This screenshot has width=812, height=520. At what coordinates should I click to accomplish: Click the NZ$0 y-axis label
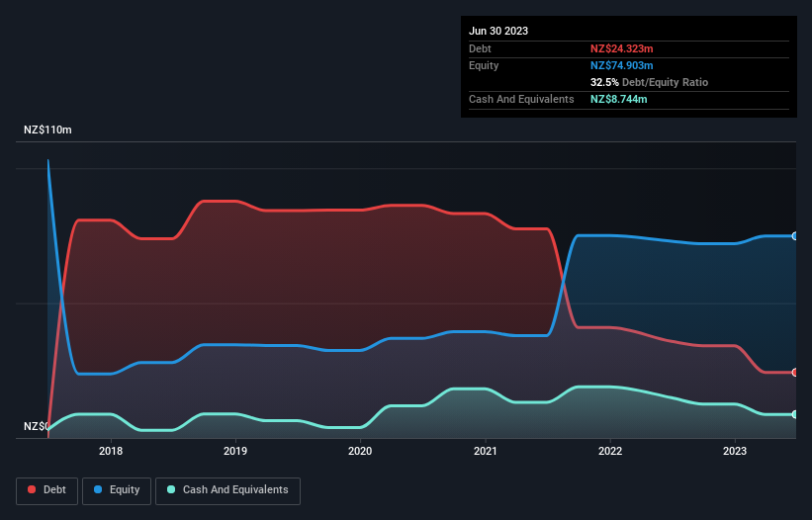(x=36, y=426)
